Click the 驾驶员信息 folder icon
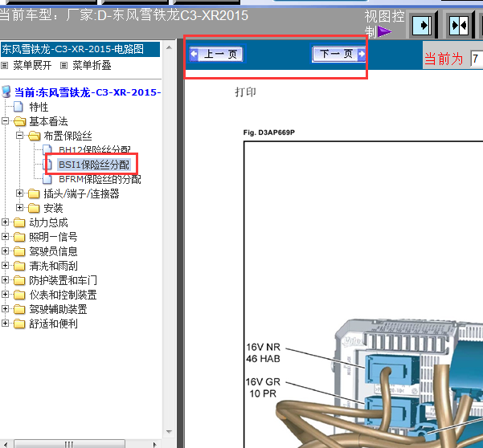The image size is (483, 448). (19, 251)
